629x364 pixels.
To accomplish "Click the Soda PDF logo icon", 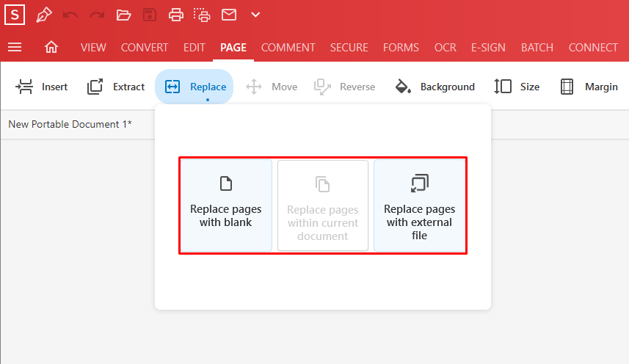I will tap(15, 15).
